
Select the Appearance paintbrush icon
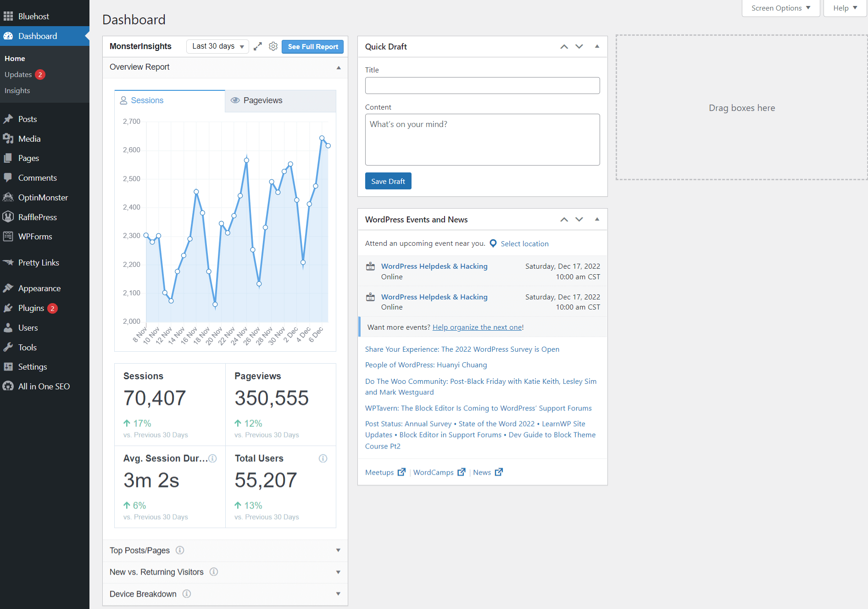tap(9, 288)
